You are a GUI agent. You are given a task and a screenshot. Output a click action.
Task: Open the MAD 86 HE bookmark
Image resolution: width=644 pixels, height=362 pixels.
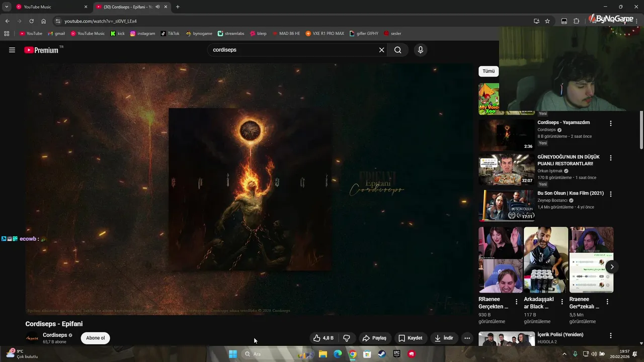tap(286, 34)
